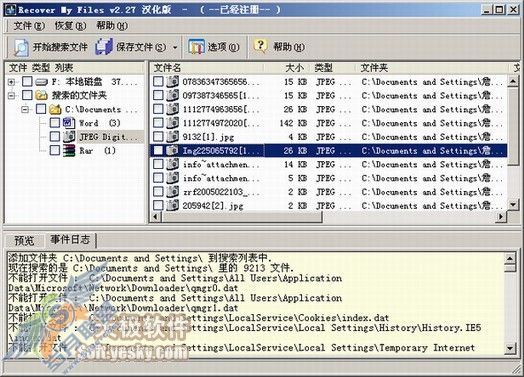Click the file icon of 1112774972020[
524x377 pixels.
172,123
